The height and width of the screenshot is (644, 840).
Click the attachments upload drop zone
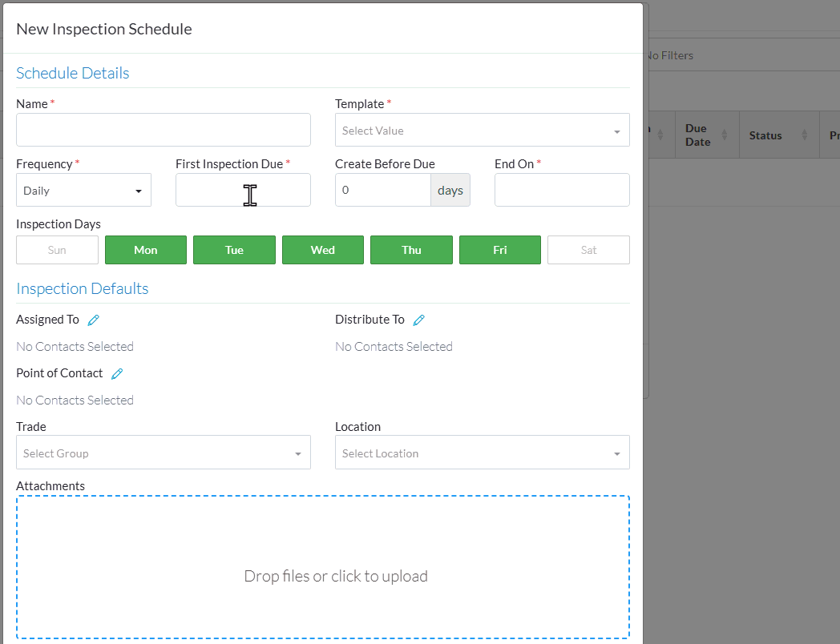pyautogui.click(x=323, y=567)
